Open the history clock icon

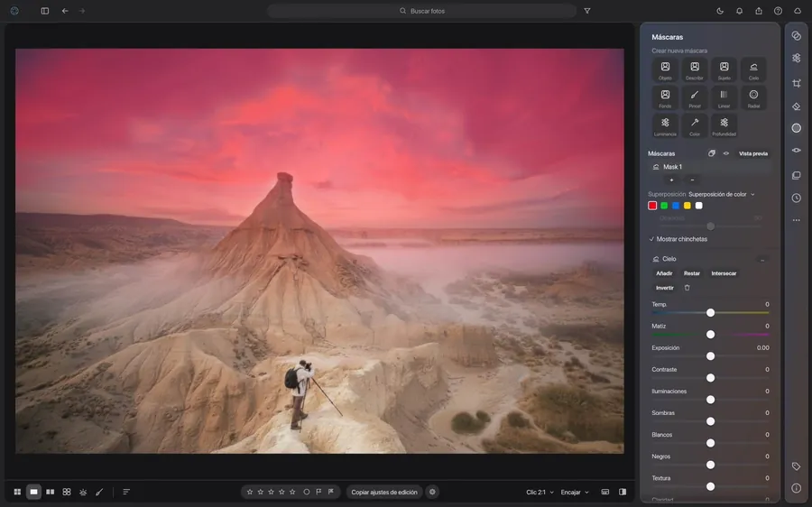(797, 198)
